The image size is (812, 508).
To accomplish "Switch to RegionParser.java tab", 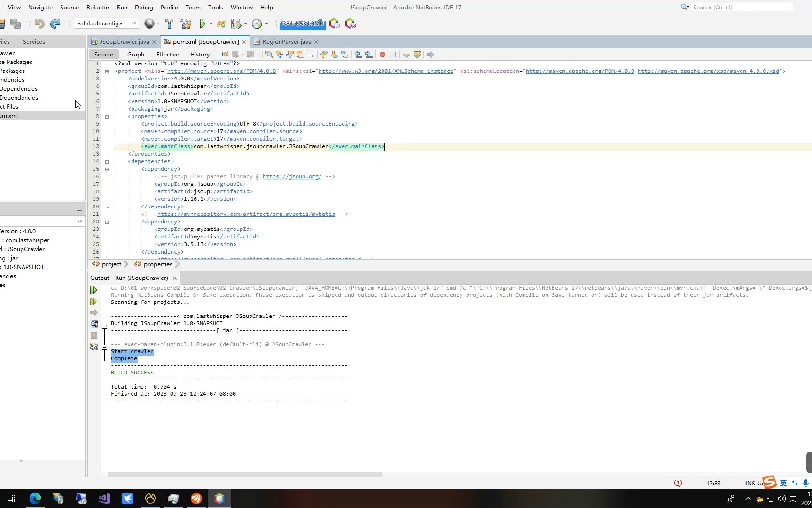I will click(x=287, y=41).
